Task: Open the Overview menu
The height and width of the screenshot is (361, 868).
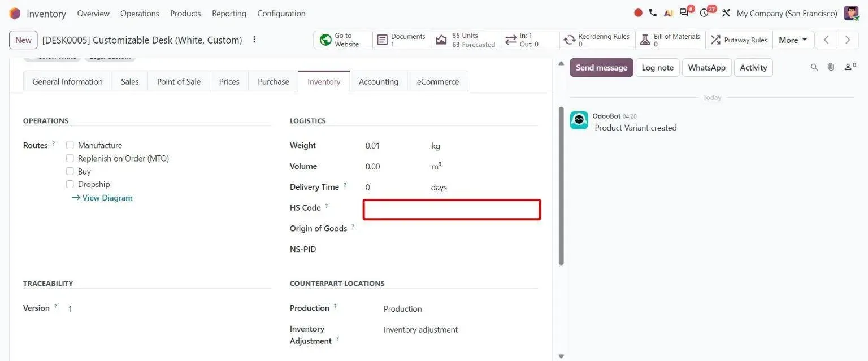Action: pyautogui.click(x=93, y=13)
